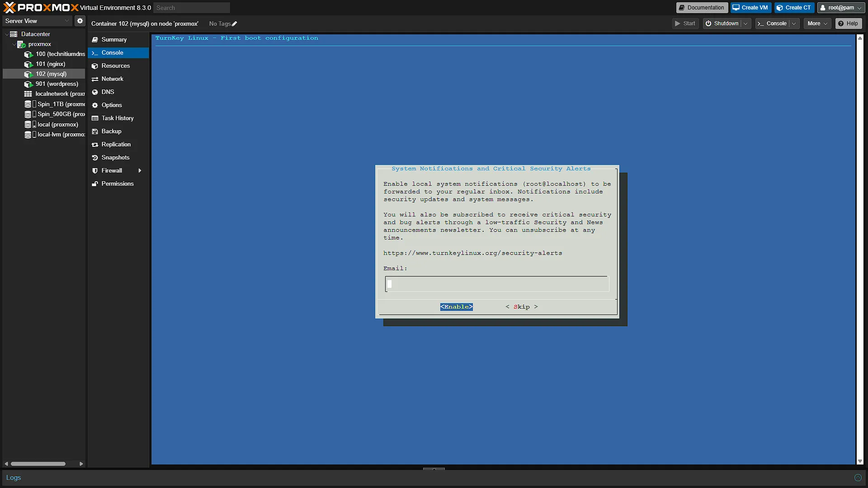Open Task History

(118, 118)
